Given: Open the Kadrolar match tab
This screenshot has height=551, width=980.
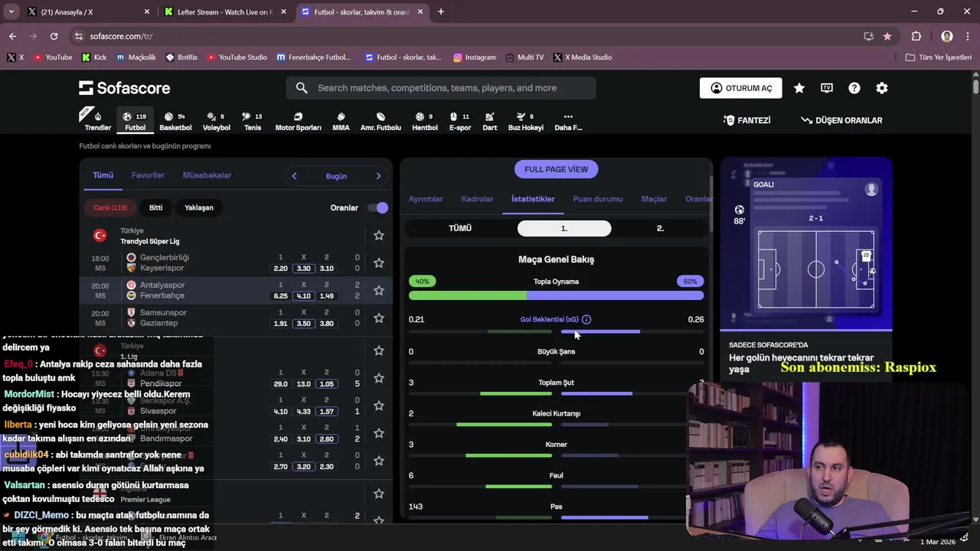Looking at the screenshot, I should tap(477, 199).
